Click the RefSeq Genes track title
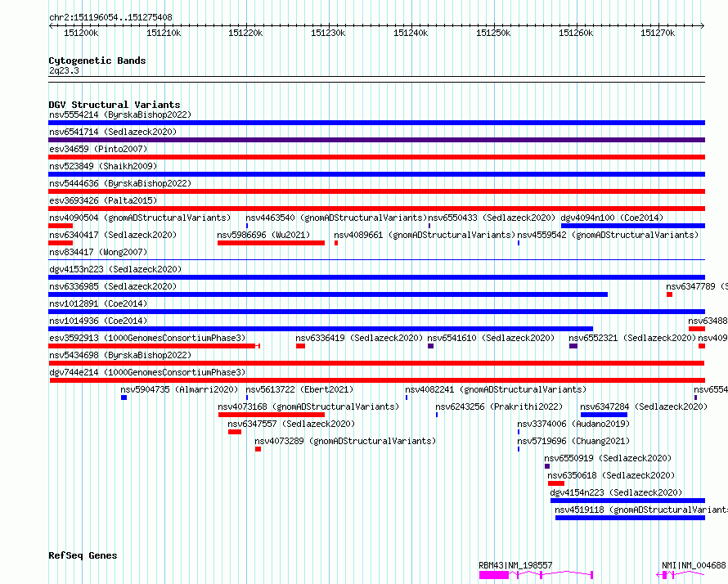Viewport: 728px width, 584px height. click(x=83, y=555)
